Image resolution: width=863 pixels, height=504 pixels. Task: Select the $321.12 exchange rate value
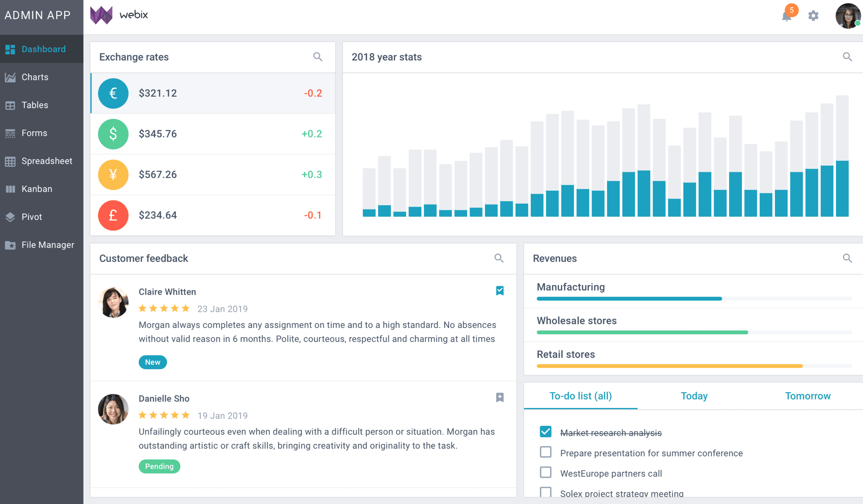pos(158,93)
